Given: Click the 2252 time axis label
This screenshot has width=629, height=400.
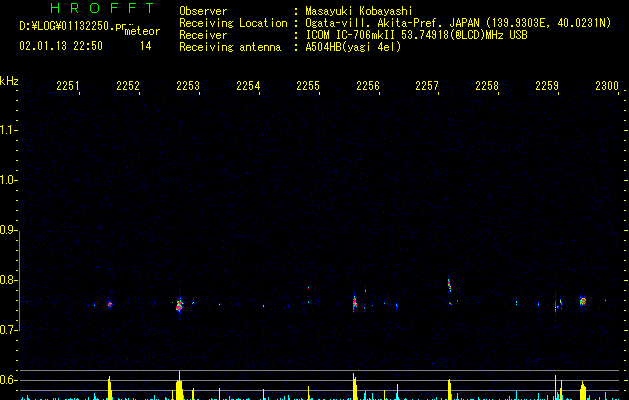Looking at the screenshot, I should click(128, 85).
